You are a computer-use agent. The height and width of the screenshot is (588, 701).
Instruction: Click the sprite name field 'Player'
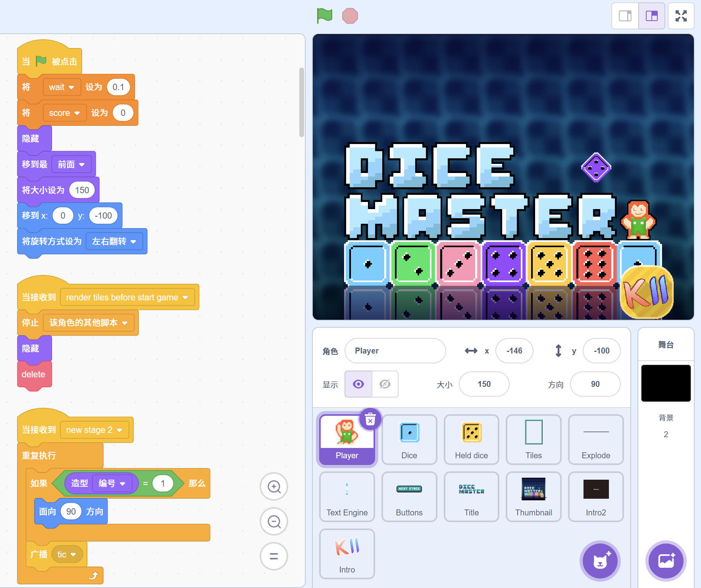[x=395, y=351]
